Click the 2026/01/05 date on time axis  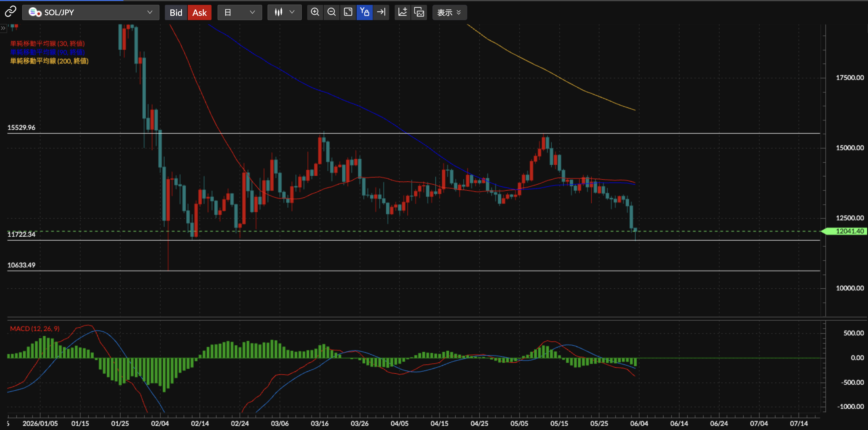pos(40,424)
